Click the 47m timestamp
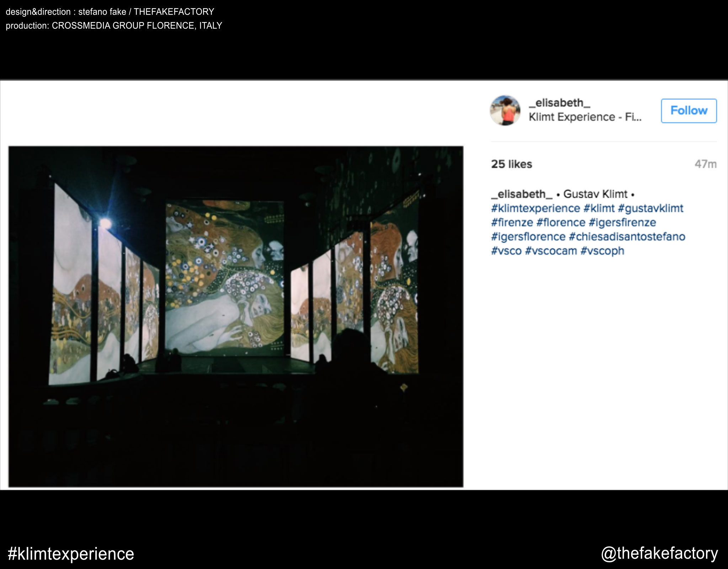The image size is (728, 569). 706,164
